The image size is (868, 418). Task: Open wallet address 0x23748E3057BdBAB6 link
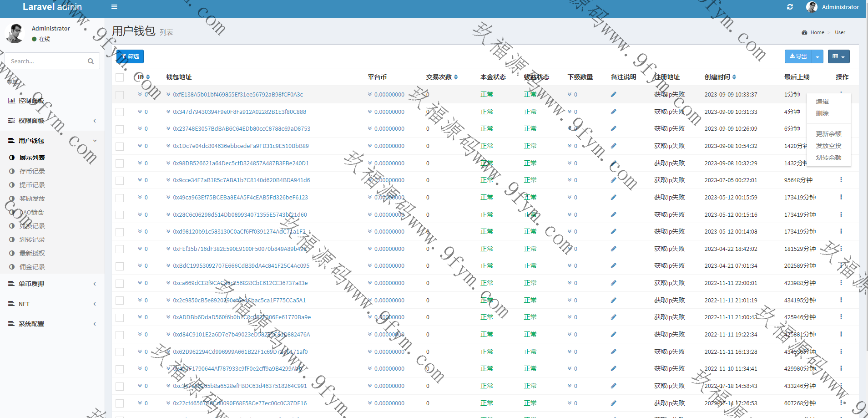click(x=241, y=129)
